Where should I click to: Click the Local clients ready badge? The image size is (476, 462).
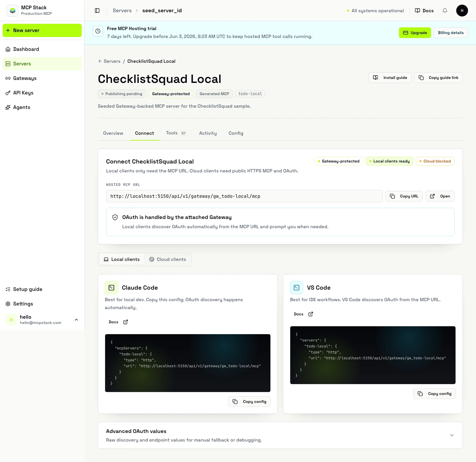pyautogui.click(x=389, y=161)
